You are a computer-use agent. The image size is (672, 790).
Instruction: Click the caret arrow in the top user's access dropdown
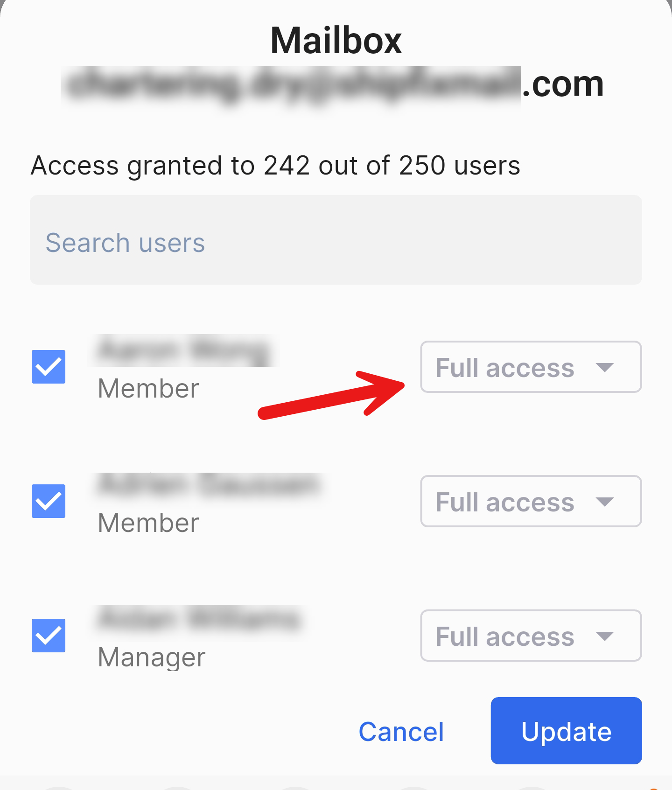point(604,368)
